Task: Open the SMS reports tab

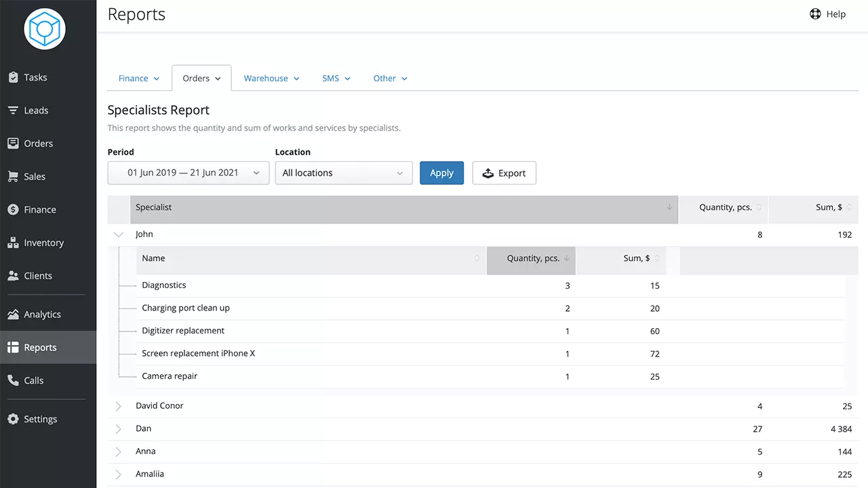Action: tap(336, 79)
